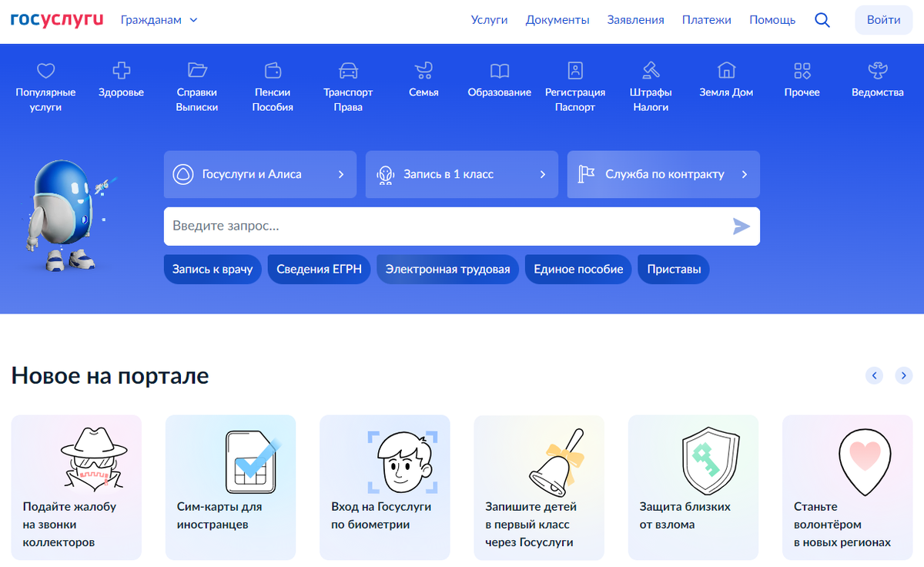Open the Помощь menu item
The width and height of the screenshot is (924, 567).
click(772, 20)
